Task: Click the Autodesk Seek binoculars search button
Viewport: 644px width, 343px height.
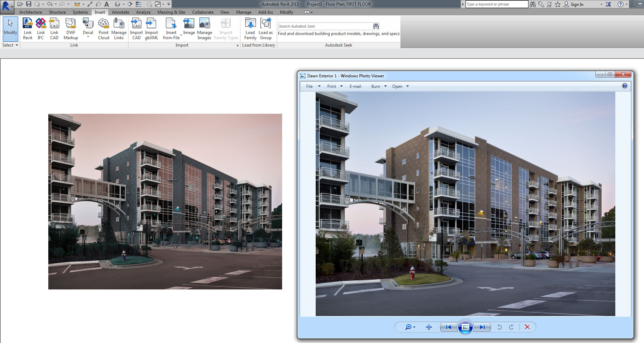Action: click(376, 26)
